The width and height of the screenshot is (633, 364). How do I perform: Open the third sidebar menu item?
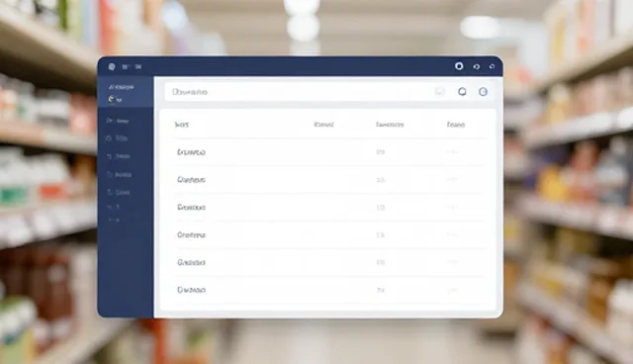click(119, 156)
